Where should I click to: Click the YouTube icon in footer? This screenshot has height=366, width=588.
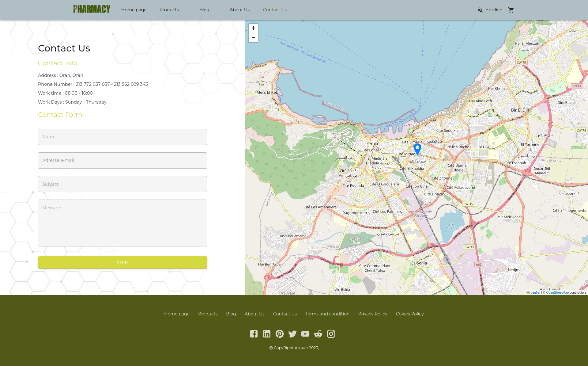(305, 334)
